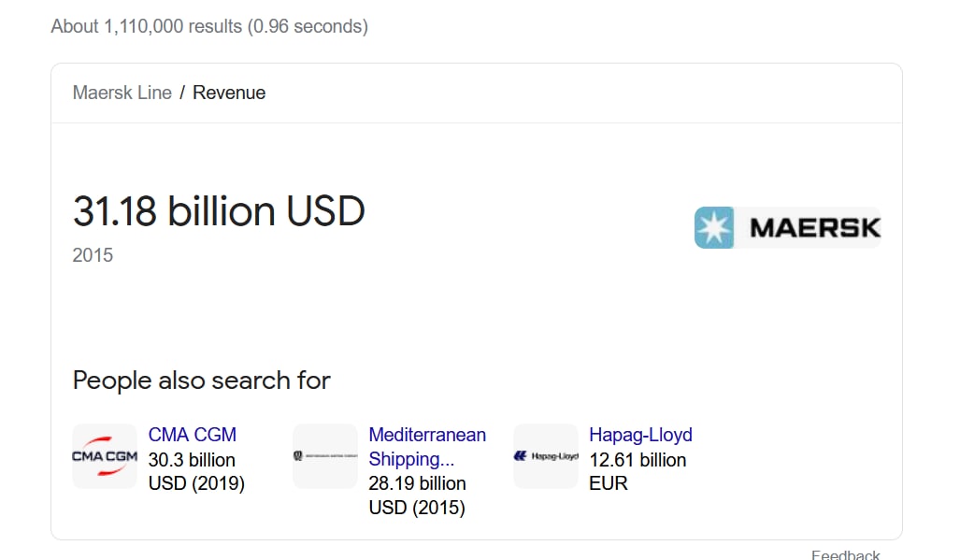Viewport: 960px width, 560px height.
Task: Click the About 1,110,000 results text
Action: [209, 26]
